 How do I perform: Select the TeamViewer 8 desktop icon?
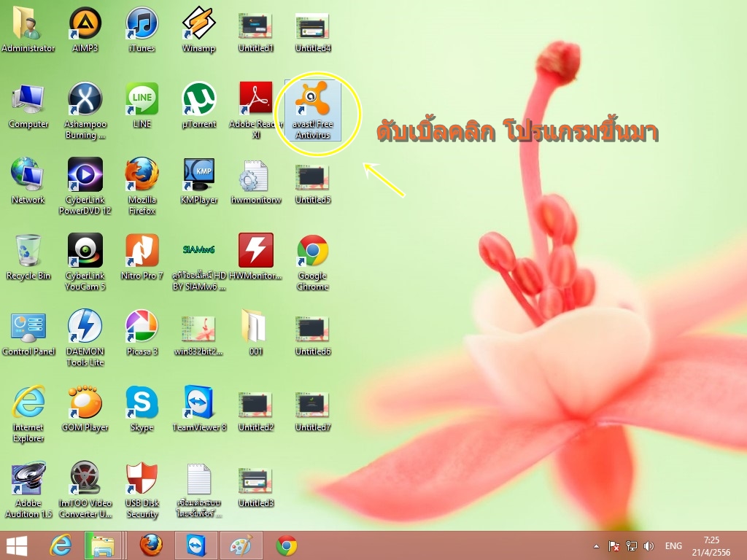pos(198,408)
